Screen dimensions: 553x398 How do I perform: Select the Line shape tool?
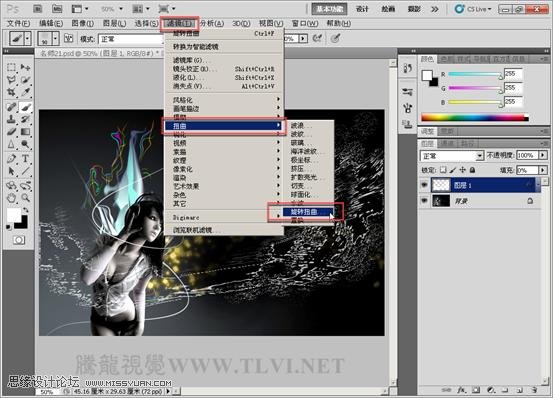click(25, 171)
